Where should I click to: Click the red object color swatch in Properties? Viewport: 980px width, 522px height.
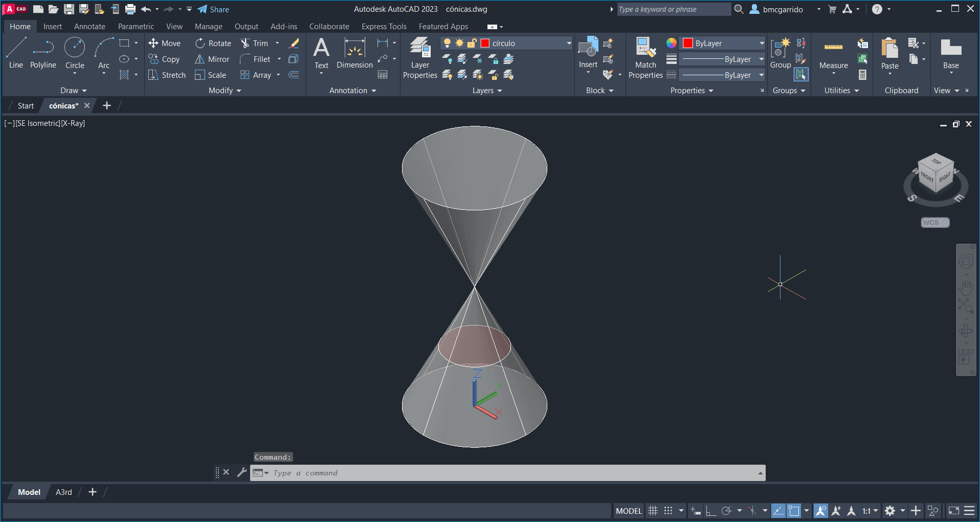688,43
